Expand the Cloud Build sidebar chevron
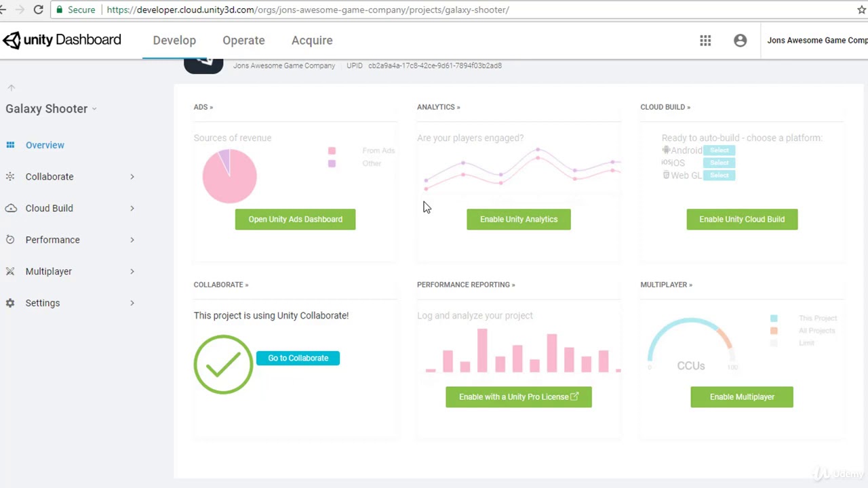Image resolution: width=868 pixels, height=488 pixels. click(132, 208)
